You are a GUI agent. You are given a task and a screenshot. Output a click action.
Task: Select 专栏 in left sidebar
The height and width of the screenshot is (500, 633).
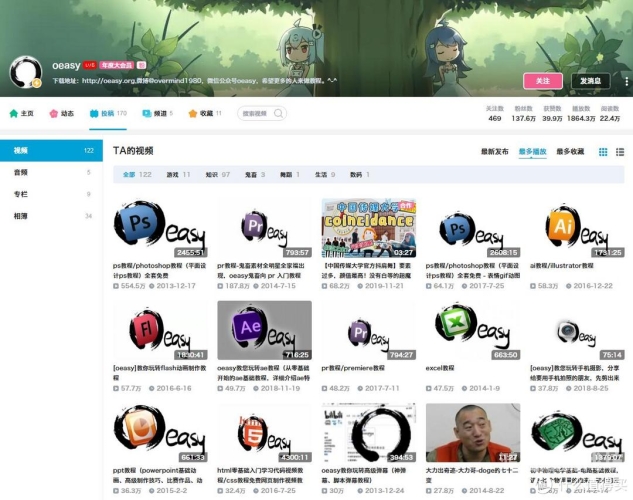pyautogui.click(x=51, y=194)
